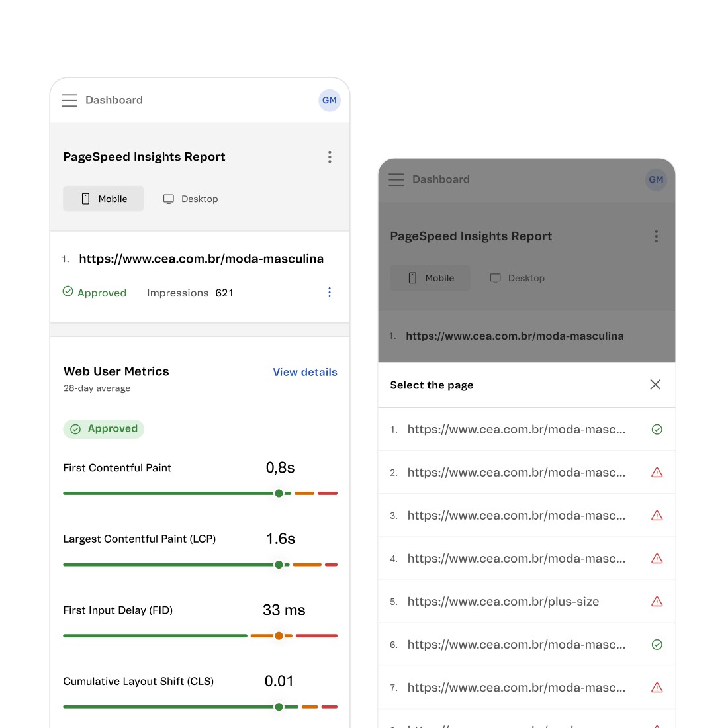This screenshot has width=728, height=728.
Task: Click the green Approved badge under Web User Metrics
Action: coord(103,429)
